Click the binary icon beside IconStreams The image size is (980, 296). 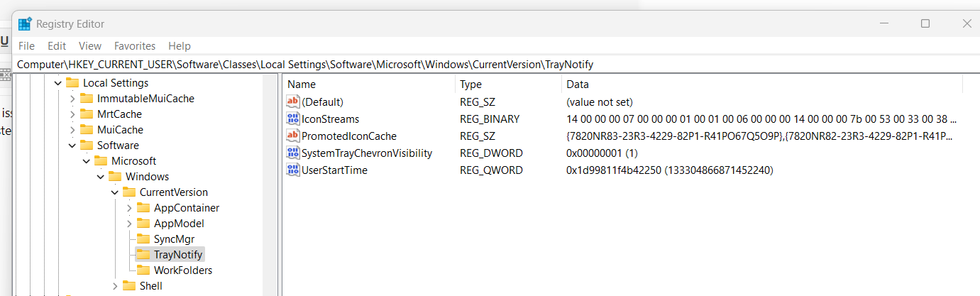(x=292, y=119)
